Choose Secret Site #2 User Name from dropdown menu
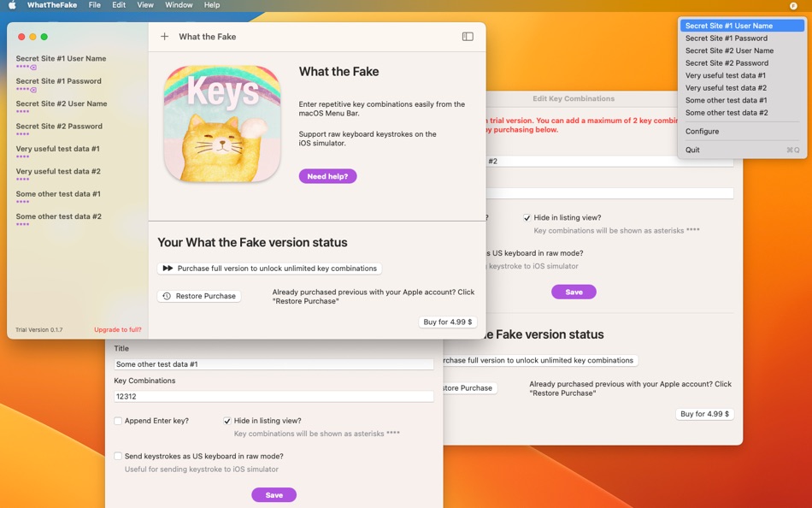 742,50
